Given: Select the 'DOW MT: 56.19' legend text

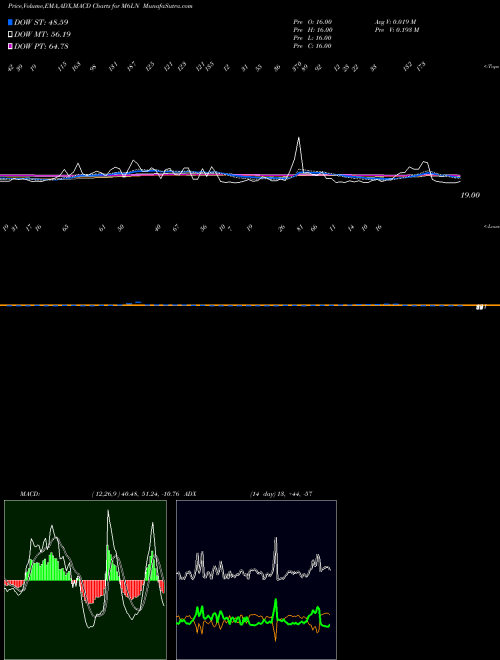Looking at the screenshot, I should coord(41,35).
